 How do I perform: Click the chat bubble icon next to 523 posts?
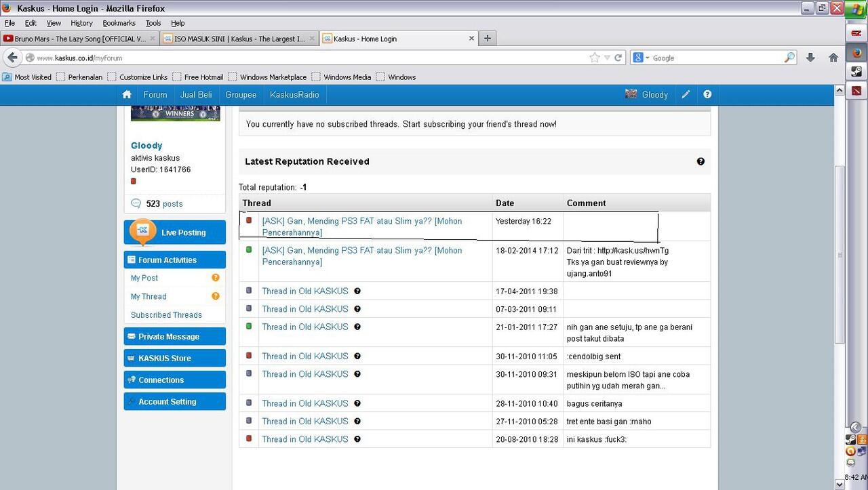pyautogui.click(x=136, y=203)
